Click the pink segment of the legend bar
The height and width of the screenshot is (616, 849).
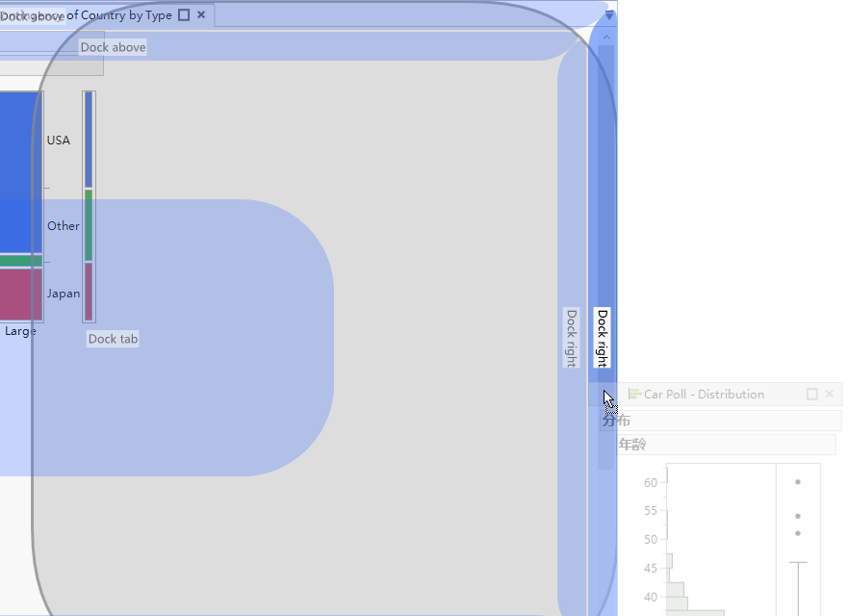[x=89, y=292]
